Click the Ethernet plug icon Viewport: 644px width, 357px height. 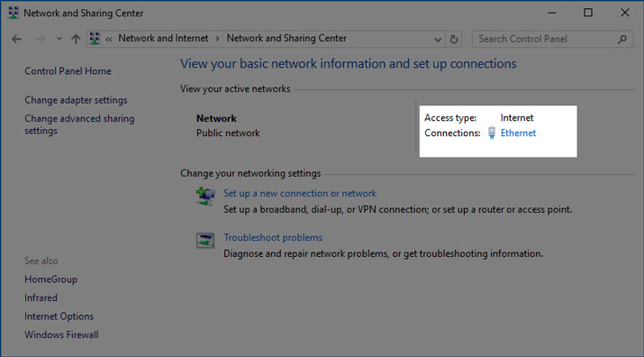click(492, 133)
